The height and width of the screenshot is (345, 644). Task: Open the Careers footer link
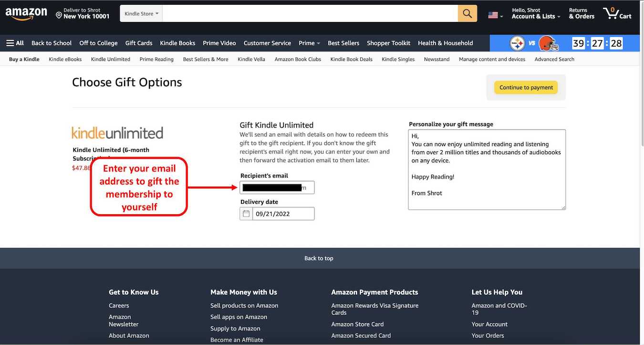pos(119,305)
